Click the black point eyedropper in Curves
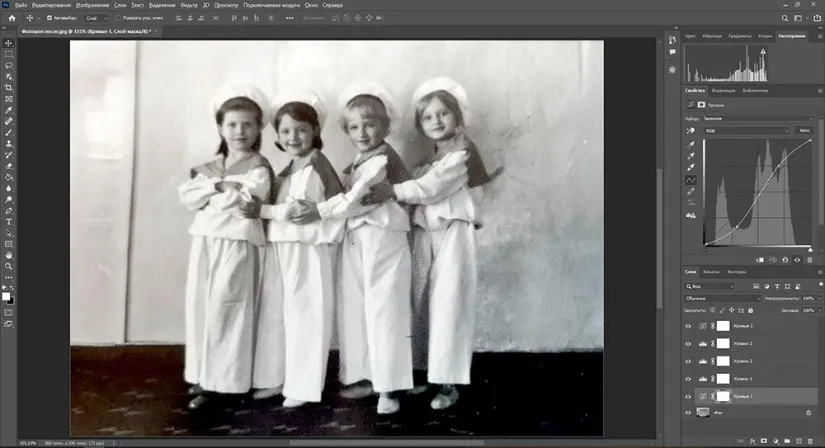 pyautogui.click(x=691, y=144)
